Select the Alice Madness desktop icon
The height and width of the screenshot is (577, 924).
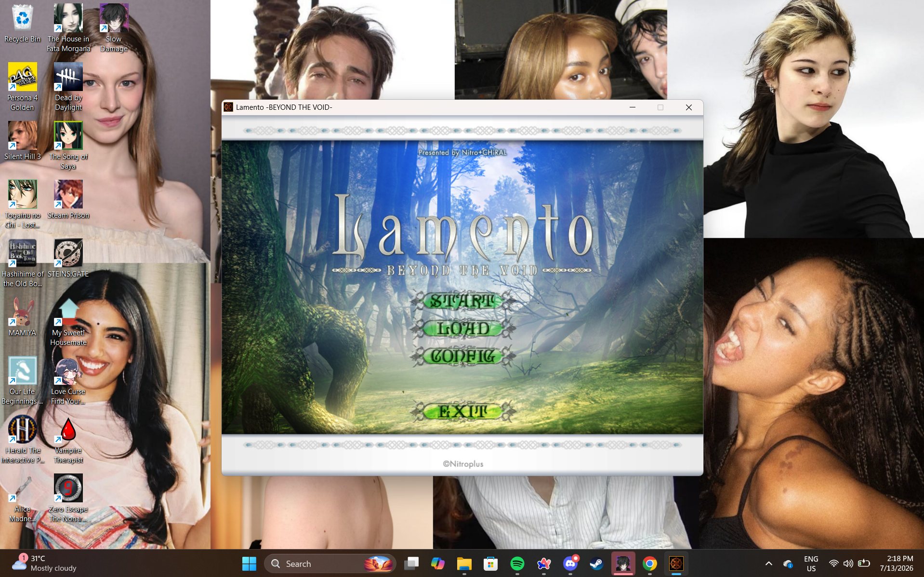(x=23, y=498)
